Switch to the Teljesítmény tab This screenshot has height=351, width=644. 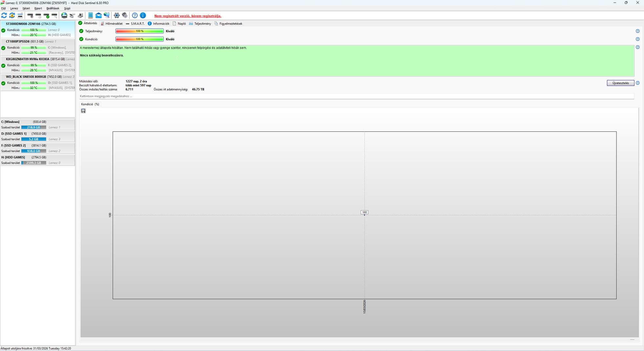200,24
